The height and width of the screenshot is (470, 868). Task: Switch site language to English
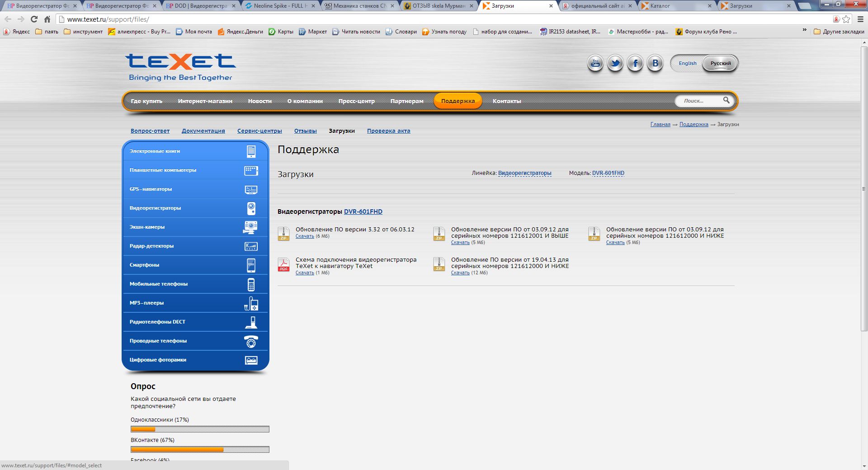(x=687, y=63)
